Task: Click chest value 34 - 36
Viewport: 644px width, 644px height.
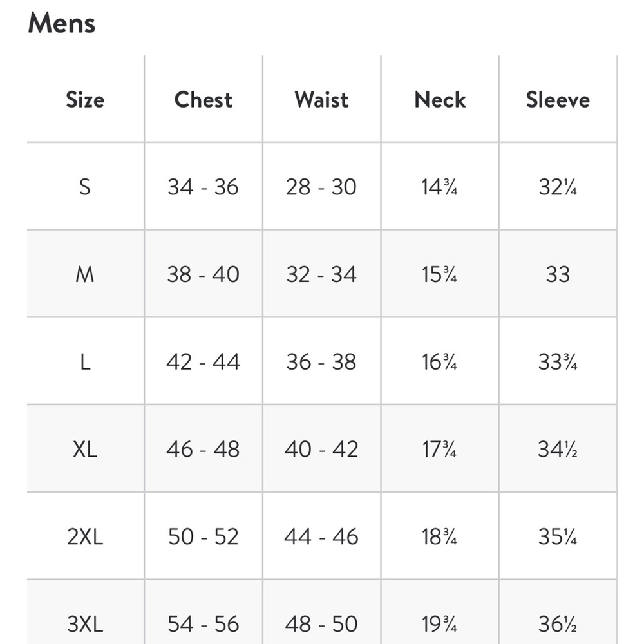Action: pyautogui.click(x=203, y=187)
